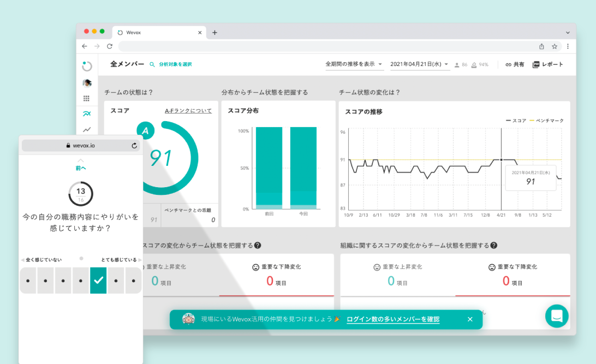Select the checked fifth survey answer option
This screenshot has width=596, height=364.
[x=98, y=281]
